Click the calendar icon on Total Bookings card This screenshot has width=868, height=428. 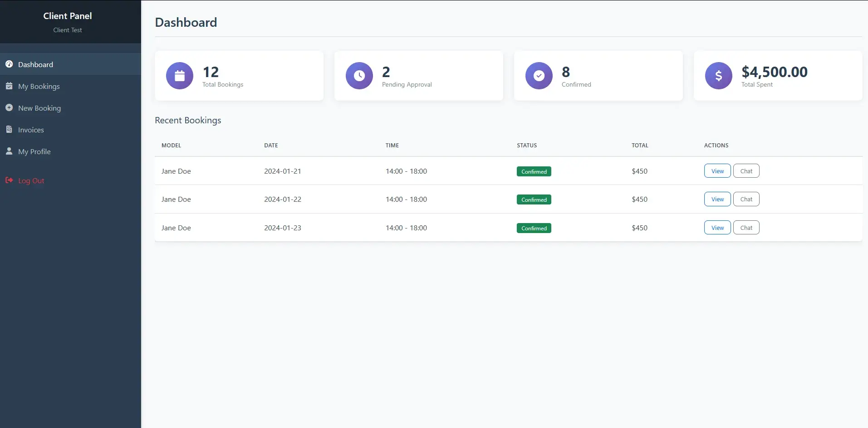180,76
